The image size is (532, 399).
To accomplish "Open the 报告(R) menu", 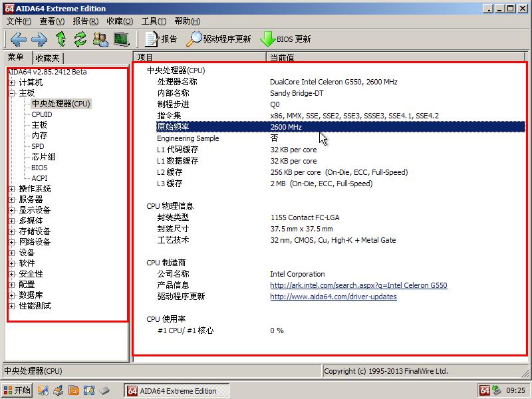I will pyautogui.click(x=86, y=21).
